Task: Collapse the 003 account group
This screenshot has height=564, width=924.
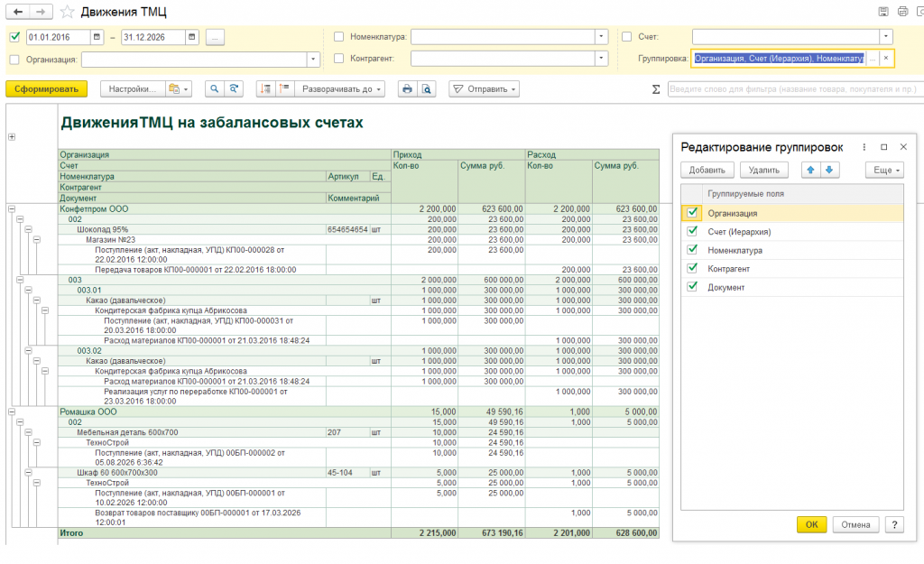Action: pos(20,280)
